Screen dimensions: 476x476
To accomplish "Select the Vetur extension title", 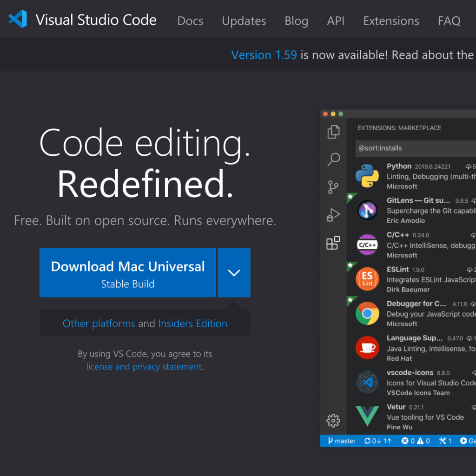I will pos(396,407).
